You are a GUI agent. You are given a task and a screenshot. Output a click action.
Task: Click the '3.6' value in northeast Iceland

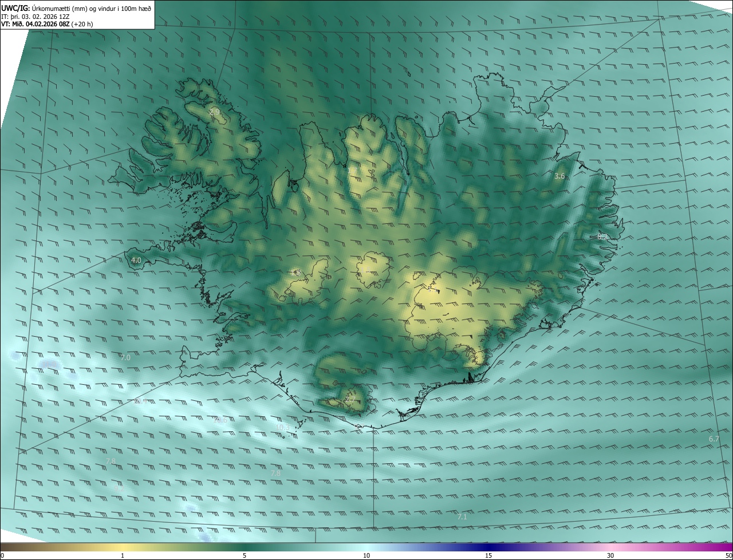pyautogui.click(x=559, y=176)
